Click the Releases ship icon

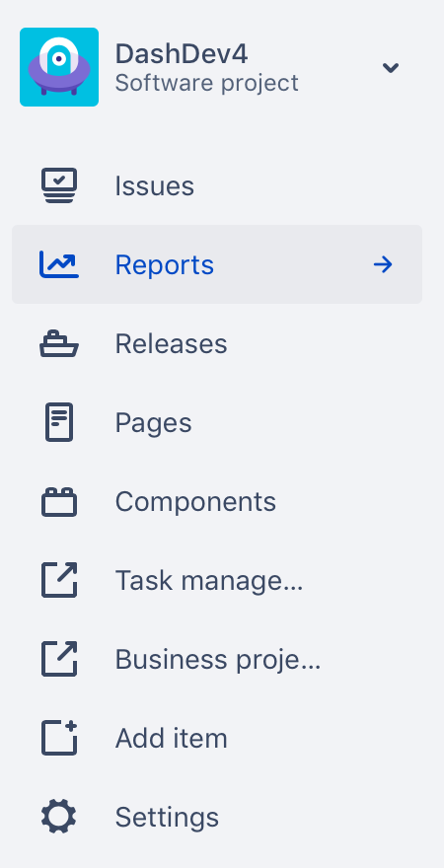pos(59,344)
